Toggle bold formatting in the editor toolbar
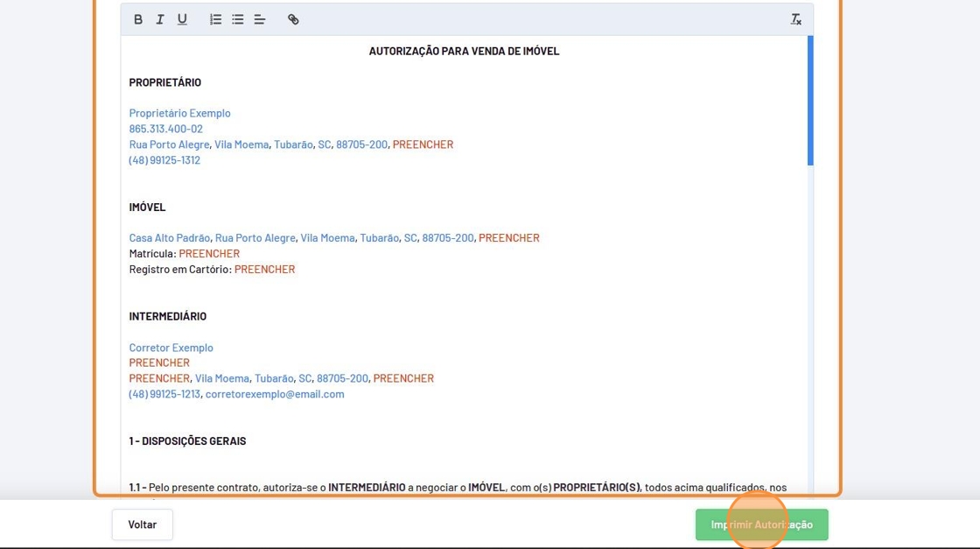 138,19
